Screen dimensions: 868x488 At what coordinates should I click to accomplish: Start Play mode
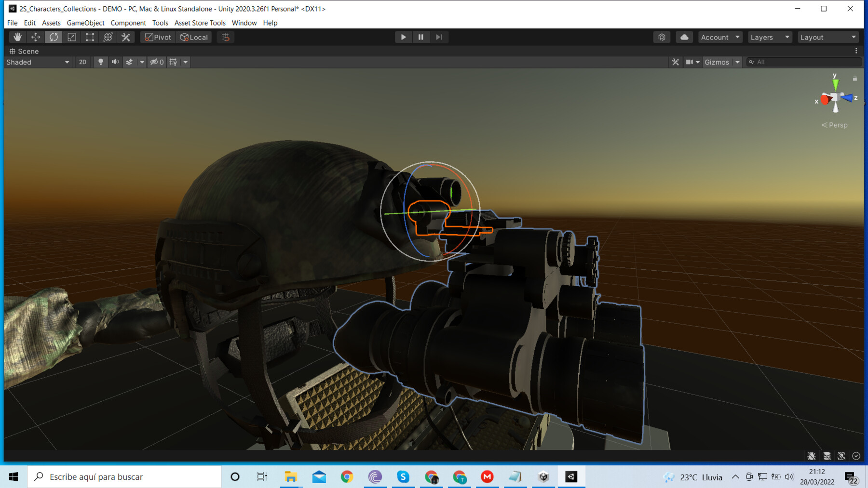(403, 37)
